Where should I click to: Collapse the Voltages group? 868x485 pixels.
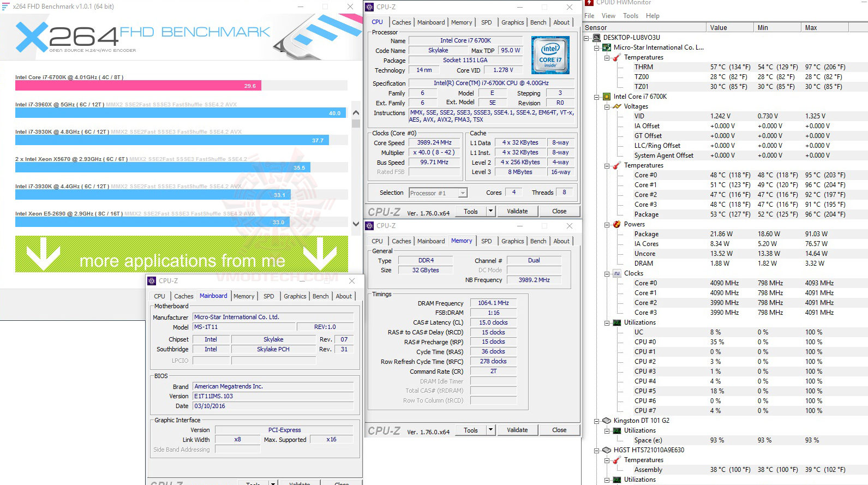[x=607, y=106]
